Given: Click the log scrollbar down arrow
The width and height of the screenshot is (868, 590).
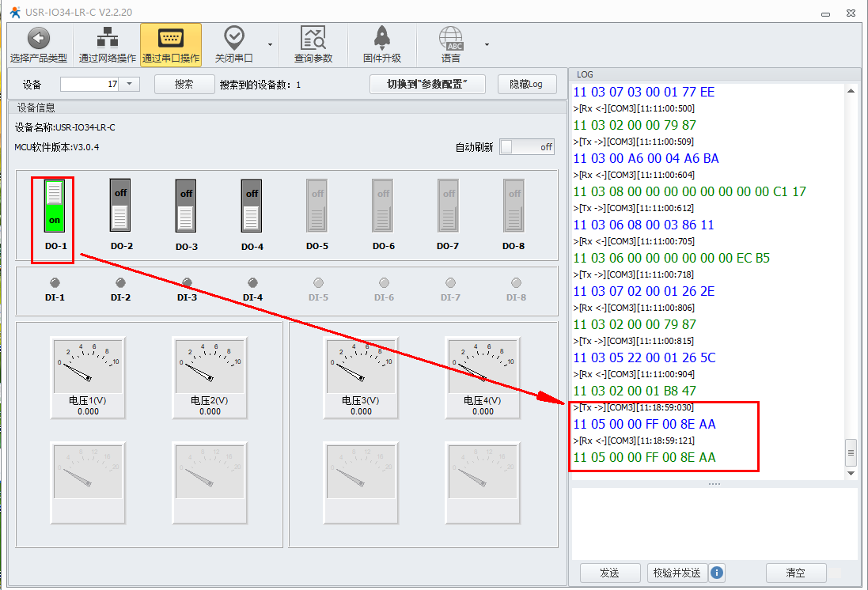Looking at the screenshot, I should coord(851,473).
